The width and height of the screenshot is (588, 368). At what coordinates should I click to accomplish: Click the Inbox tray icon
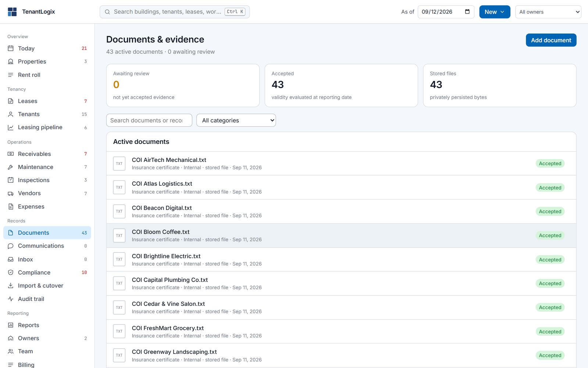pyautogui.click(x=11, y=259)
